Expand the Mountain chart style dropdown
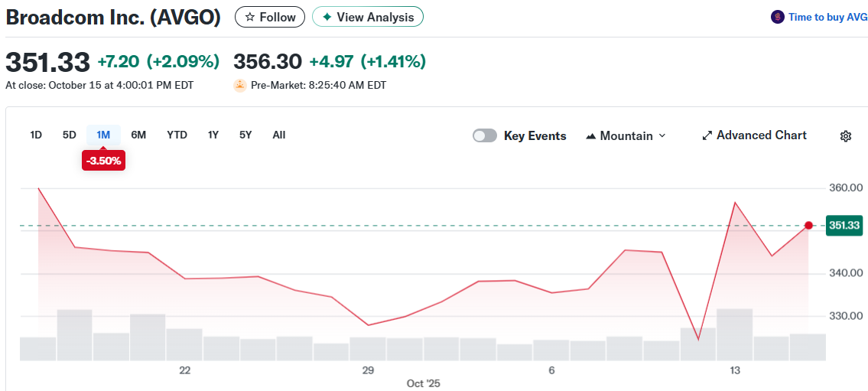The width and height of the screenshot is (868, 391). click(x=662, y=135)
